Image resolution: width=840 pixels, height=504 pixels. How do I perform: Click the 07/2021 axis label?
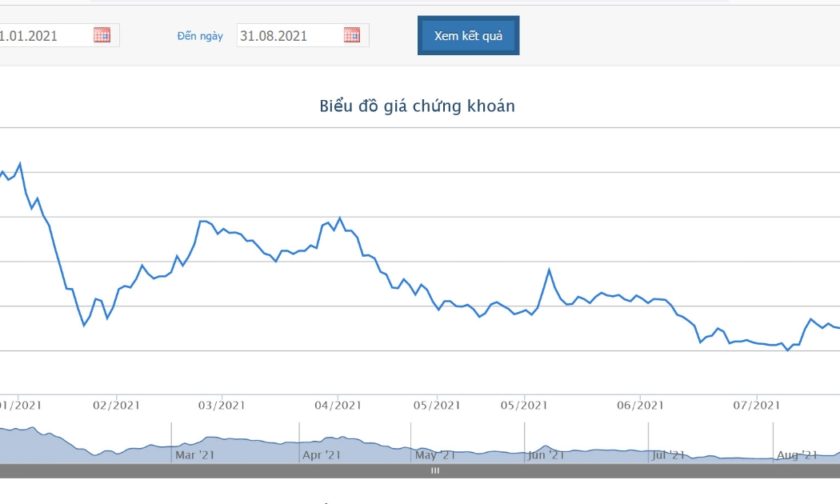[757, 406]
